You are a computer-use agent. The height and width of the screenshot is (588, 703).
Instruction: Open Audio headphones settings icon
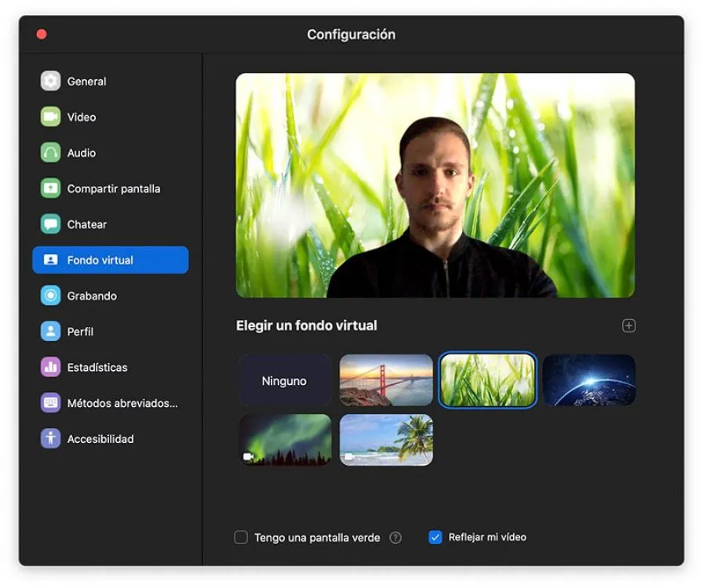(51, 153)
